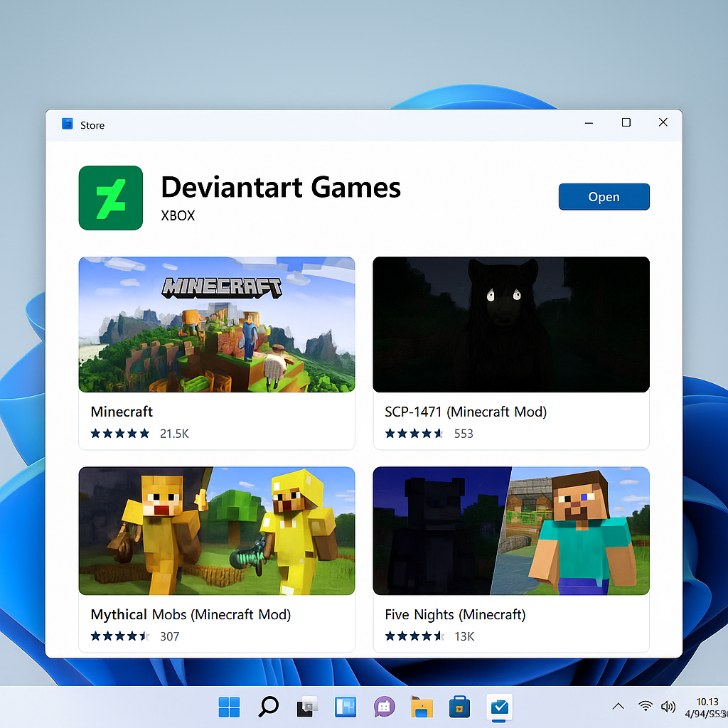The width and height of the screenshot is (728, 728).
Task: Click the "XBOX" publisher label
Action: click(x=178, y=216)
